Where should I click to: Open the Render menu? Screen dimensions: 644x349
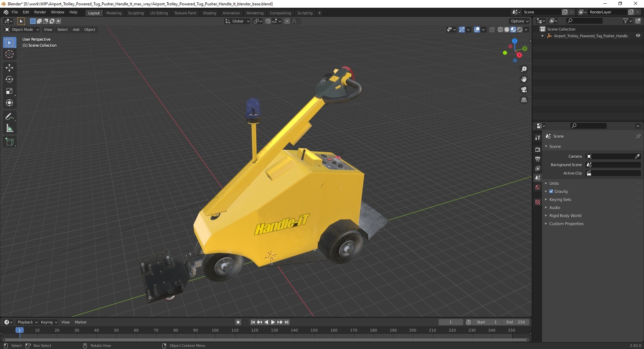[x=40, y=12]
